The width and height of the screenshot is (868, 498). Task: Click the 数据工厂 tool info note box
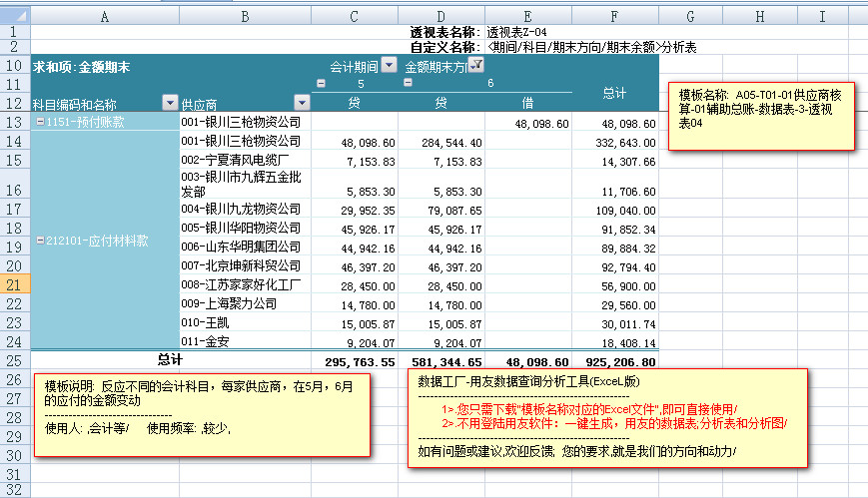(x=606, y=416)
